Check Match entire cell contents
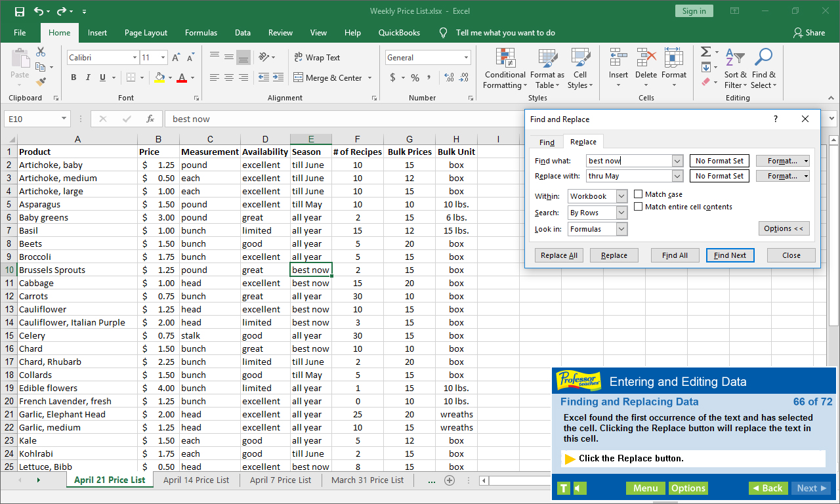 [x=638, y=206]
